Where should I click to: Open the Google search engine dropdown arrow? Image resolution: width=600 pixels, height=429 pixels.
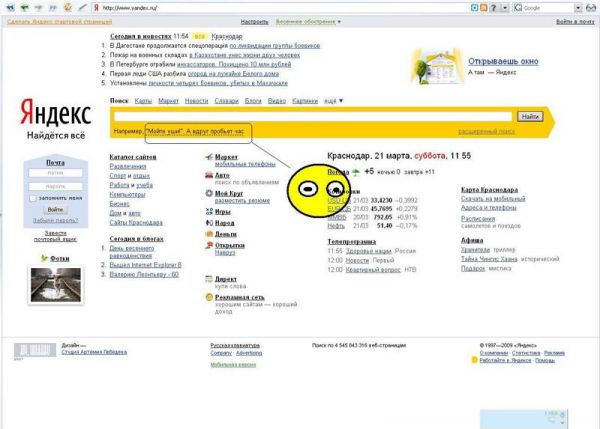578,8
